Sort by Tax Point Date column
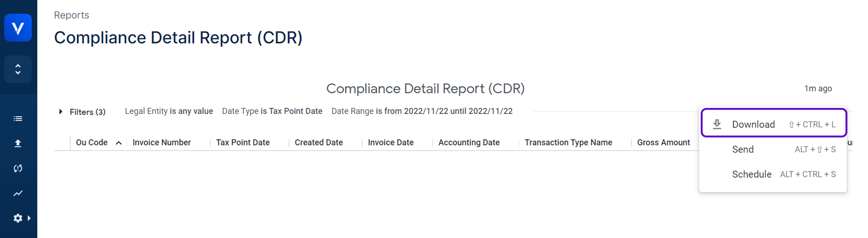 pyautogui.click(x=243, y=143)
